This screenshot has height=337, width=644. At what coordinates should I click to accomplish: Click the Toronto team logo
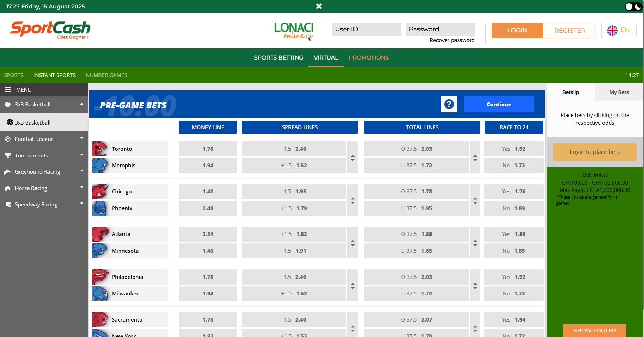100,149
